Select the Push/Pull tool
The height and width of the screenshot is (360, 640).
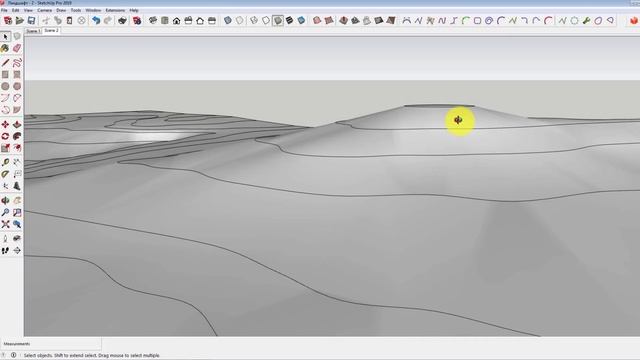tap(17, 124)
